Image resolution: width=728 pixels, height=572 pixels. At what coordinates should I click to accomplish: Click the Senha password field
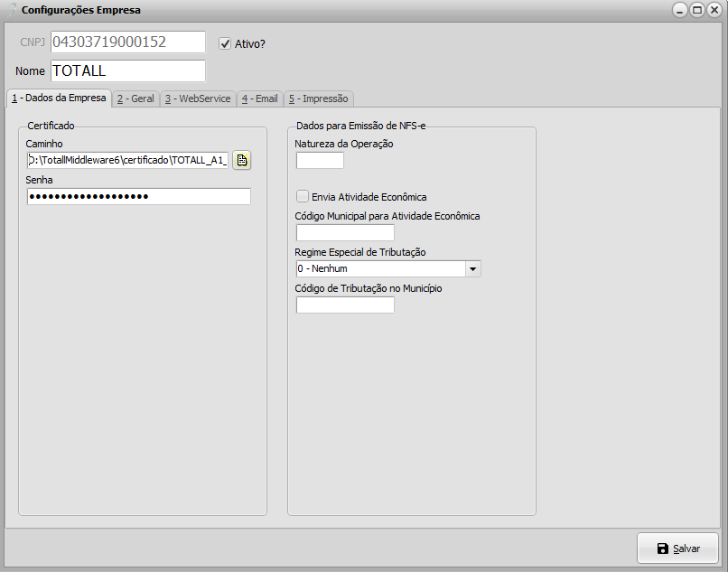pyautogui.click(x=138, y=197)
